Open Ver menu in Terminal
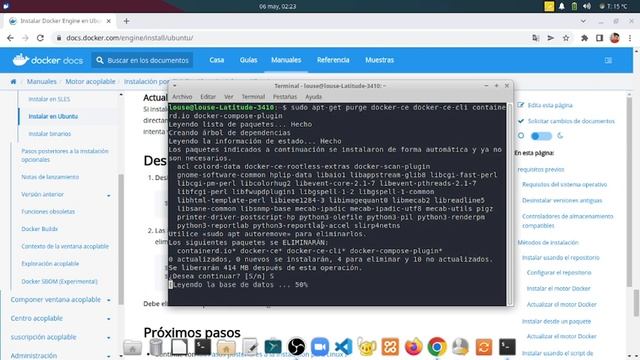Viewport: 640px width, 360px height. [229, 97]
